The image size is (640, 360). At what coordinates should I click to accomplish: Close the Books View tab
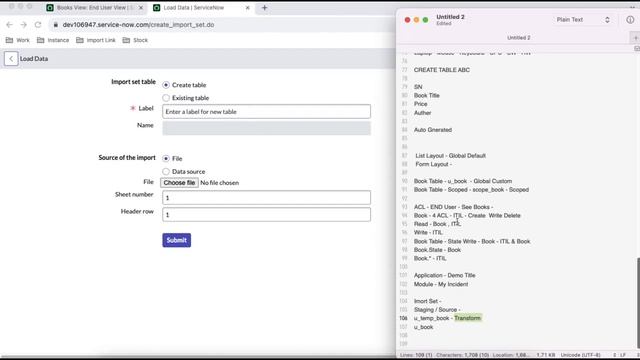point(141,8)
